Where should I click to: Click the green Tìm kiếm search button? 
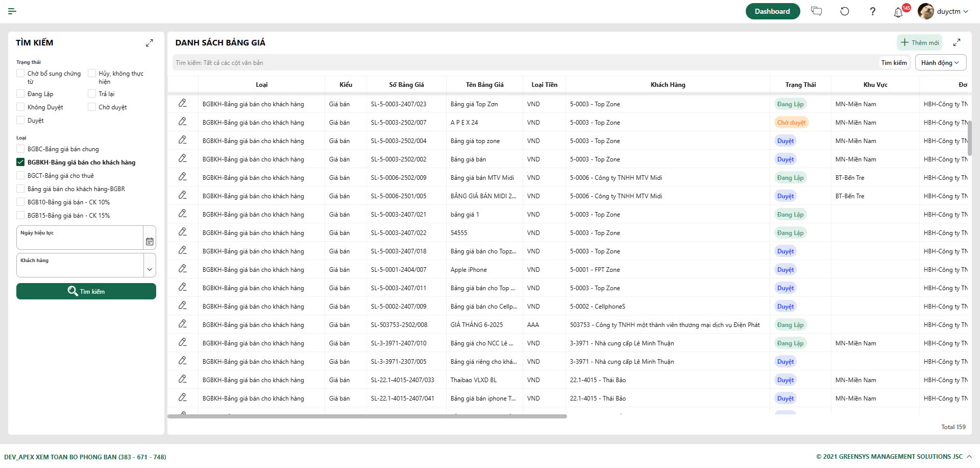(x=86, y=291)
